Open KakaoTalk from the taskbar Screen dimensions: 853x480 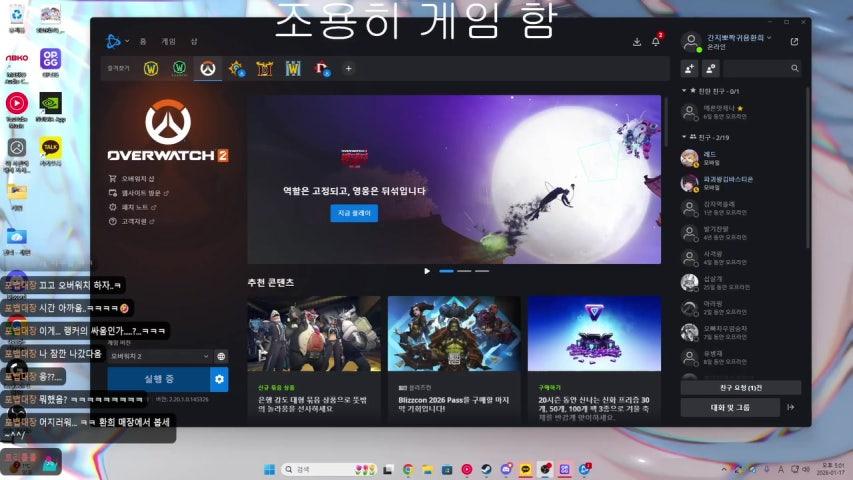pos(526,469)
